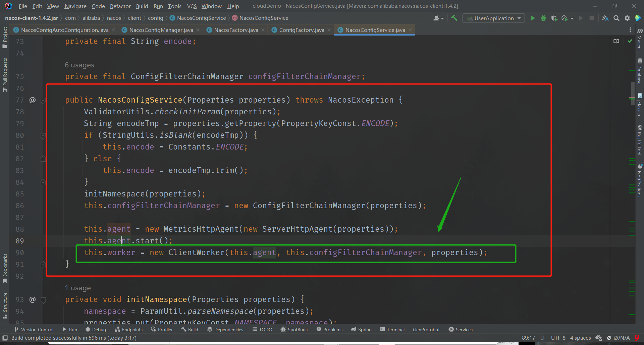The image size is (644, 345).
Task: Collapse the if block fold on line 80
Action: [43, 135]
